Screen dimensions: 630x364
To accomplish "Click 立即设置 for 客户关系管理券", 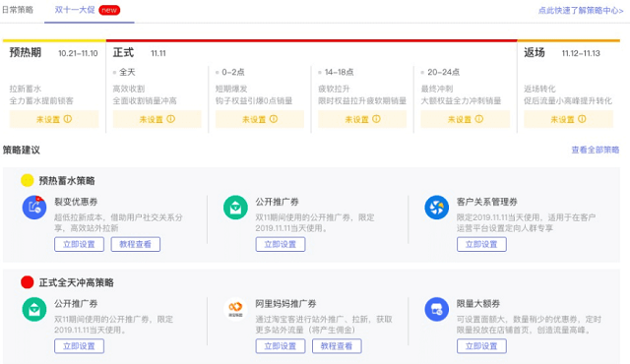I will tap(481, 244).
